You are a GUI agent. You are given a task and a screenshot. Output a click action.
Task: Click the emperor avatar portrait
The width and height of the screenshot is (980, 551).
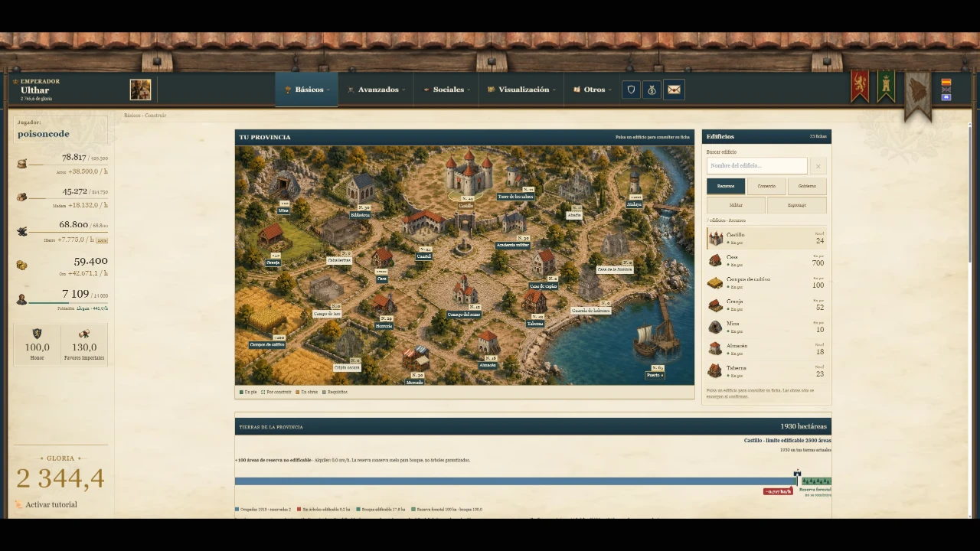[140, 90]
